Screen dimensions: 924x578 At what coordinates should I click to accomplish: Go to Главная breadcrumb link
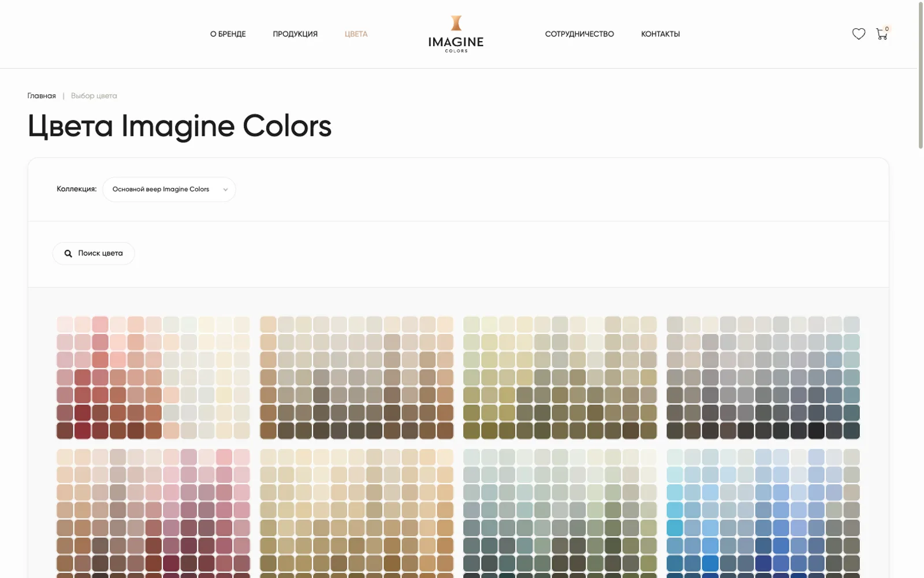42,96
